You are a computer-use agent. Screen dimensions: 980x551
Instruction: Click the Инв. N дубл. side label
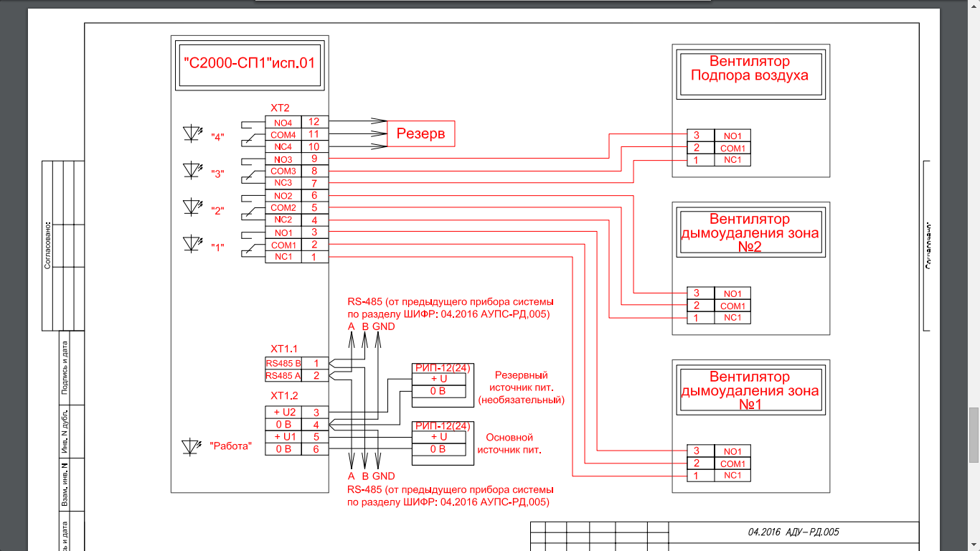65,433
